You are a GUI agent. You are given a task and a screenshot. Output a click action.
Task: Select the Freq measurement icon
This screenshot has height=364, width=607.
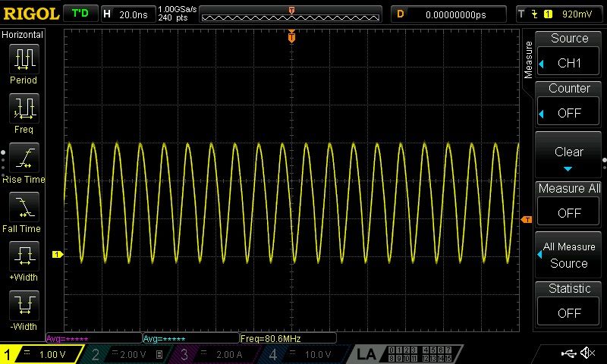(x=24, y=108)
